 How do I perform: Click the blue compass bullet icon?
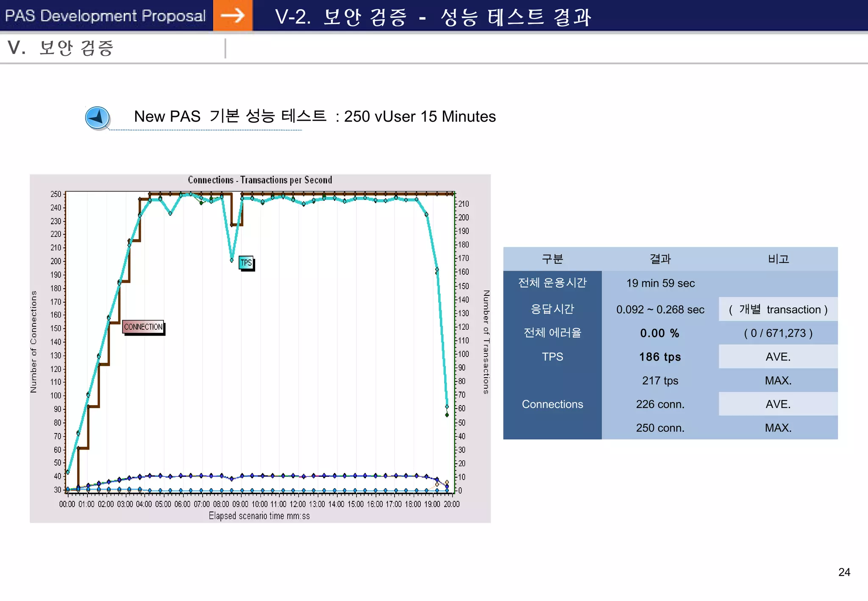coord(97,118)
